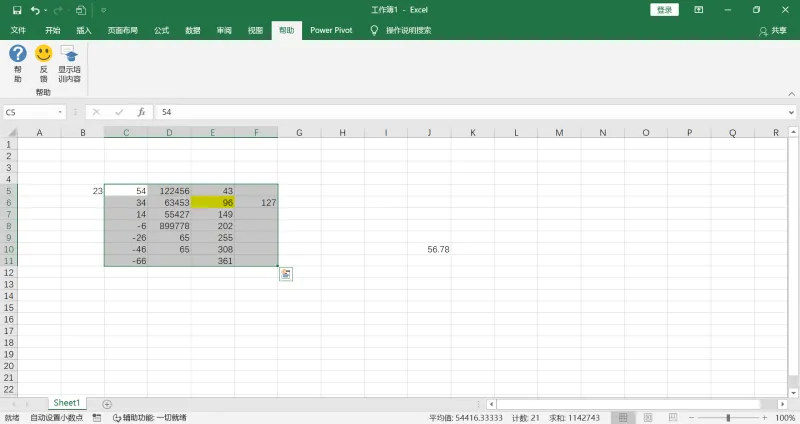800x424 pixels.
Task: Click the Select All corner triangle
Action: pyautogui.click(x=10, y=133)
